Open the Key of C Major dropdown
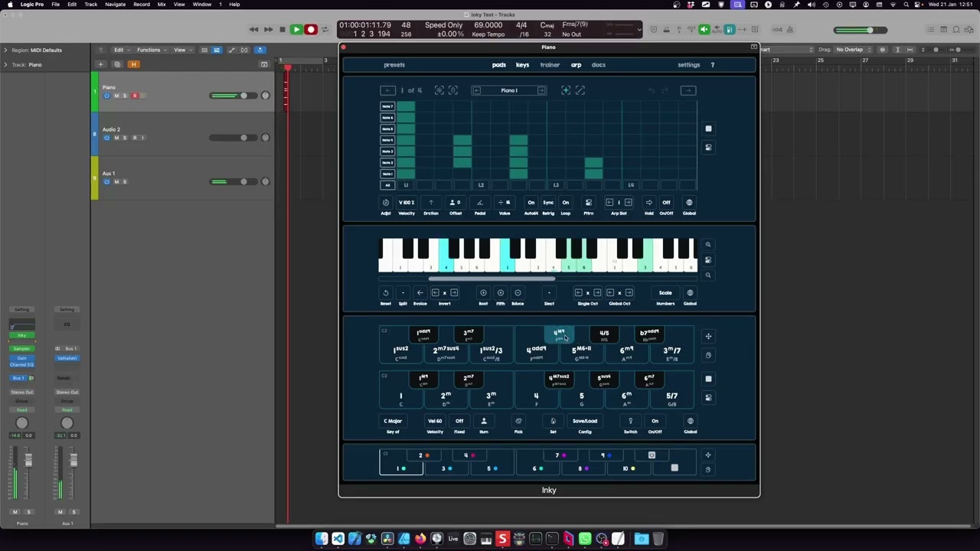 pyautogui.click(x=393, y=421)
